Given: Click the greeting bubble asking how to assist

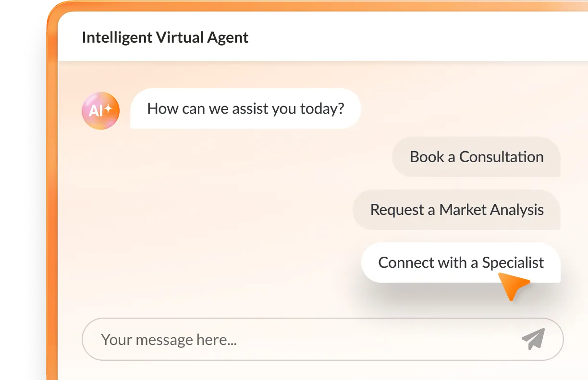Looking at the screenshot, I should 245,109.
